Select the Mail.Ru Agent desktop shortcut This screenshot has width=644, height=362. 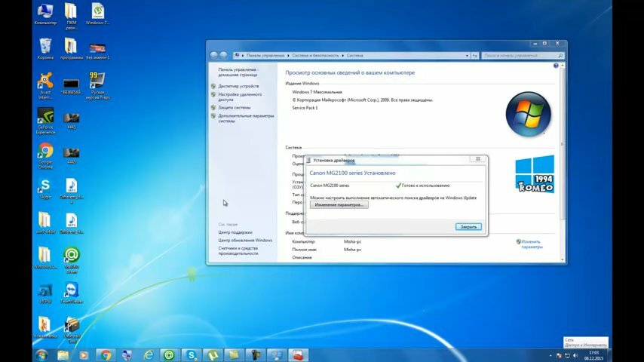(72, 260)
